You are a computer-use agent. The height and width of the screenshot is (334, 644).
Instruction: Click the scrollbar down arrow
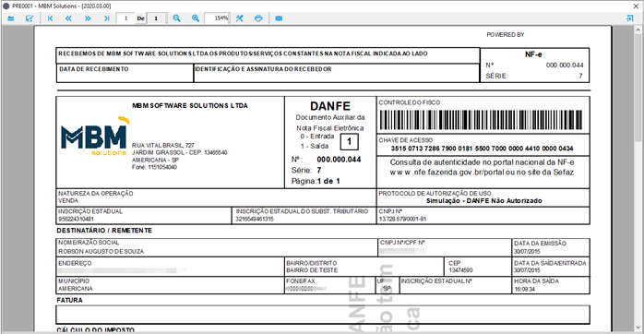pos(638,328)
